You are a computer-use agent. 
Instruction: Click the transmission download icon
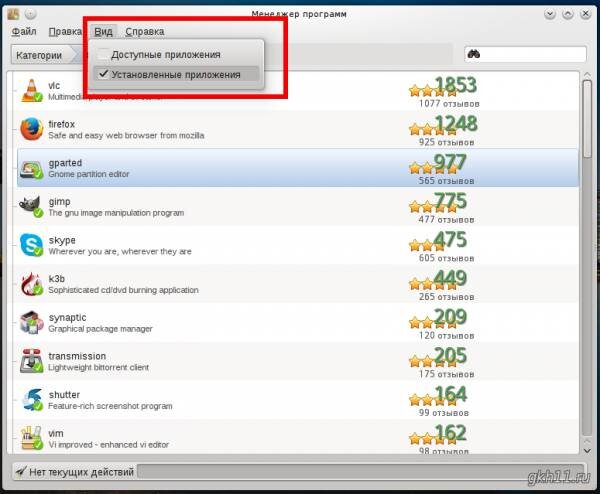31,361
